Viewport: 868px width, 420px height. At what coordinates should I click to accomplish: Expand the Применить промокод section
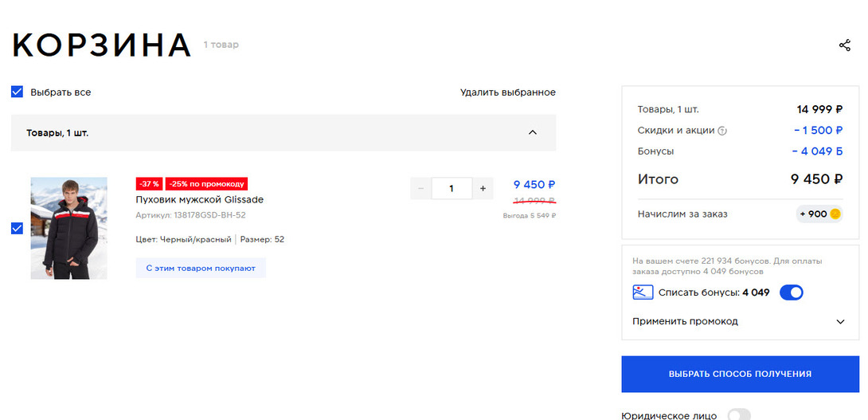pos(840,322)
